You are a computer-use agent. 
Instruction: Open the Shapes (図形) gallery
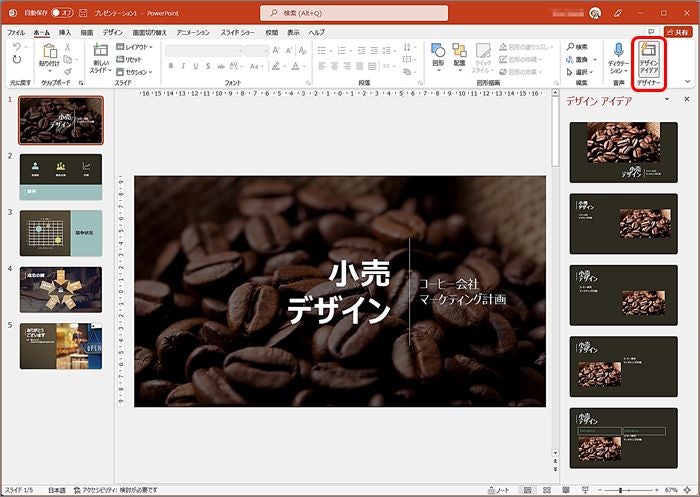[x=437, y=54]
